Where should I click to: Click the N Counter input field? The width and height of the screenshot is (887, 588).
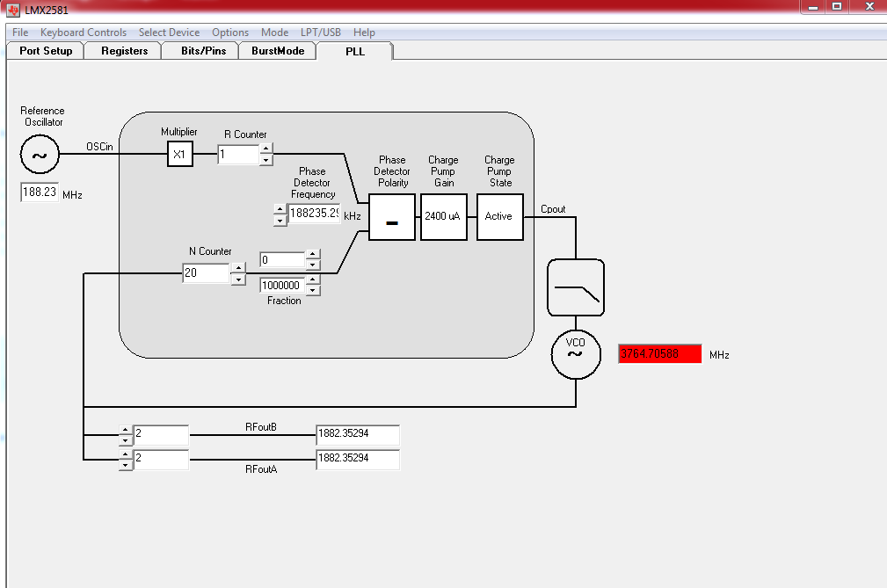(x=206, y=273)
